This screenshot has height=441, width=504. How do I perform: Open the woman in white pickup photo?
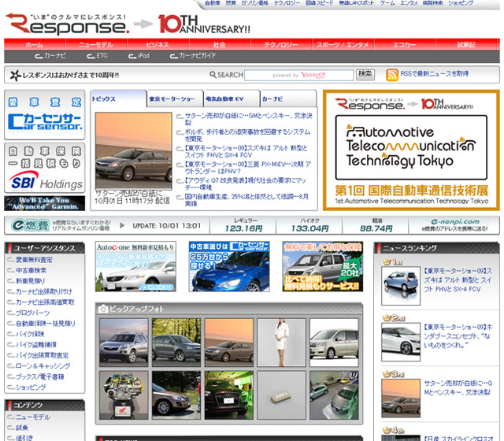pos(281,343)
